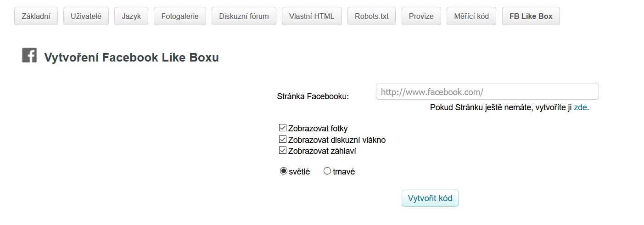The image size is (644, 225).
Task: Select the světlé radio button
Action: coord(284,171)
